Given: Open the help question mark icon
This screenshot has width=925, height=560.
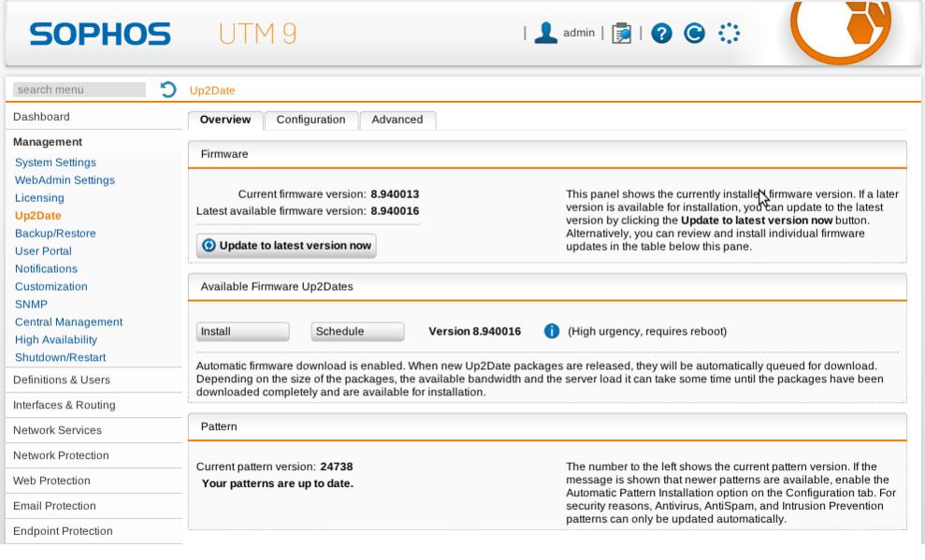Looking at the screenshot, I should pos(661,33).
